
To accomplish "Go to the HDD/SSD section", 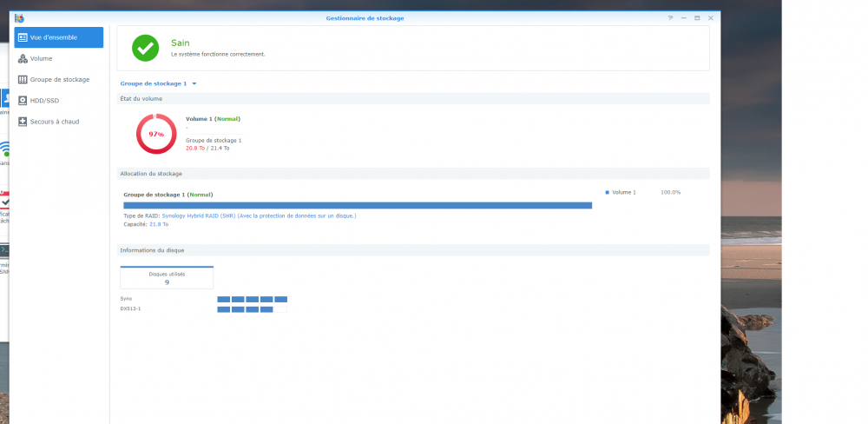I will [59, 101].
